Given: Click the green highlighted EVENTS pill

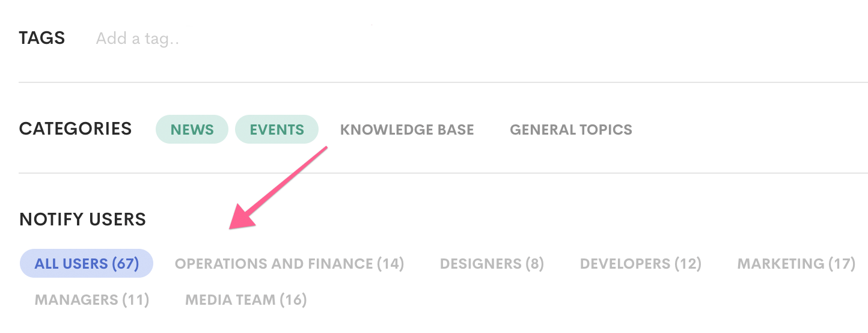Looking at the screenshot, I should (x=277, y=129).
